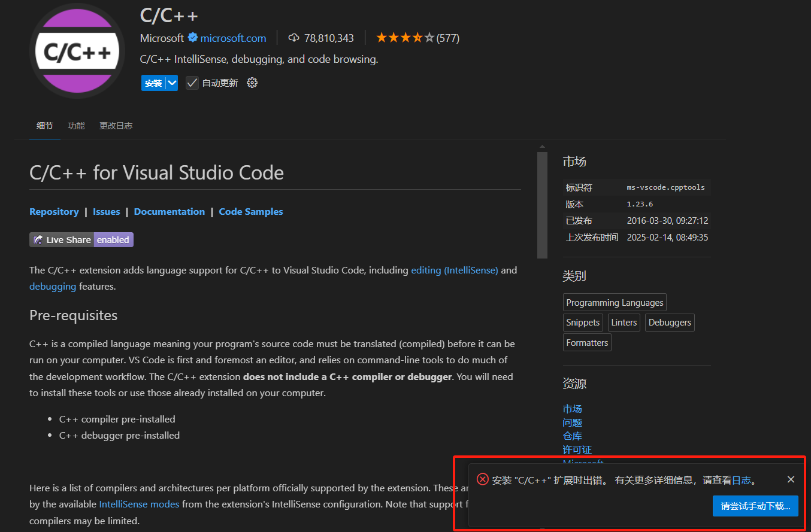Open the dropdown arrow beside 安装 button

point(172,83)
